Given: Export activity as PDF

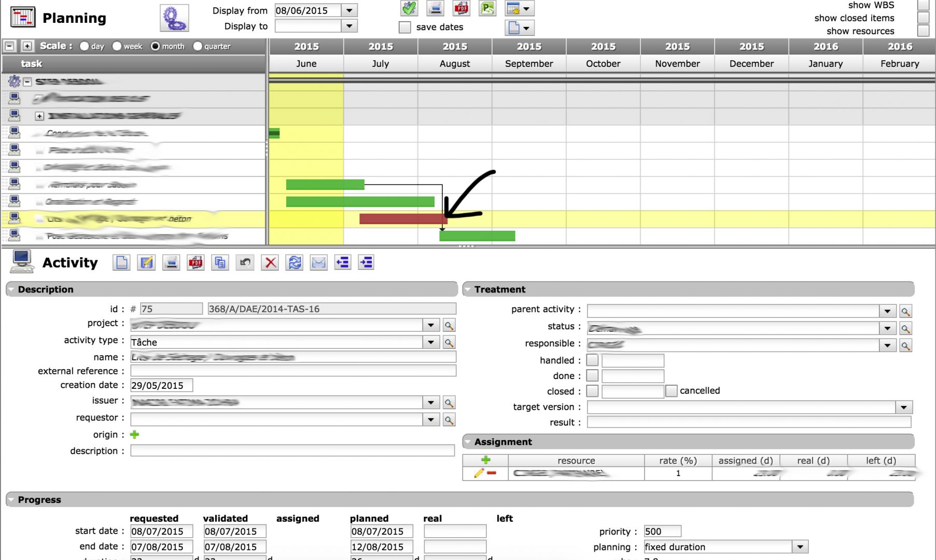Looking at the screenshot, I should (195, 263).
